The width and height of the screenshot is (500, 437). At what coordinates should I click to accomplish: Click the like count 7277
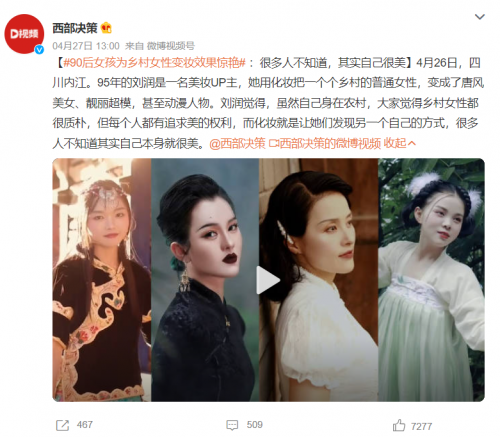pyautogui.click(x=421, y=426)
